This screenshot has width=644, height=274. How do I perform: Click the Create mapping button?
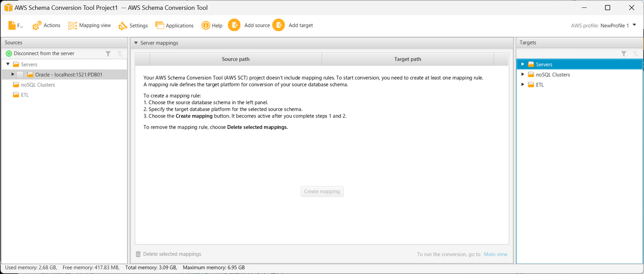tap(322, 191)
